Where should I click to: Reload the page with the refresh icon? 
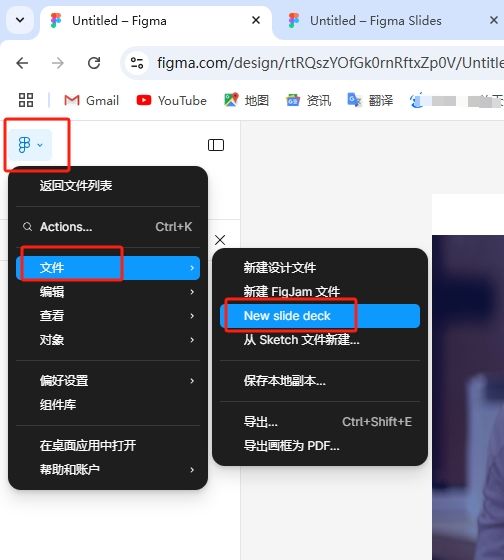94,63
